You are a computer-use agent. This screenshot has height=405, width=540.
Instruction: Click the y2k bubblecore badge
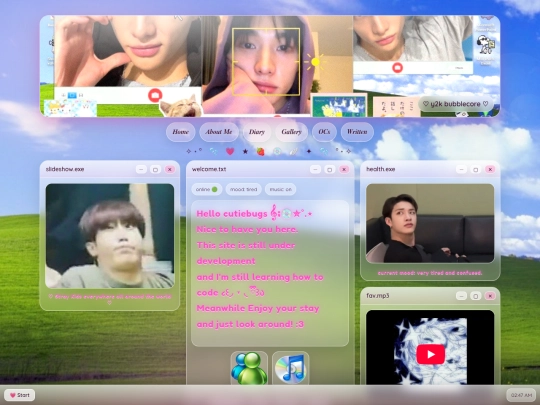click(456, 104)
